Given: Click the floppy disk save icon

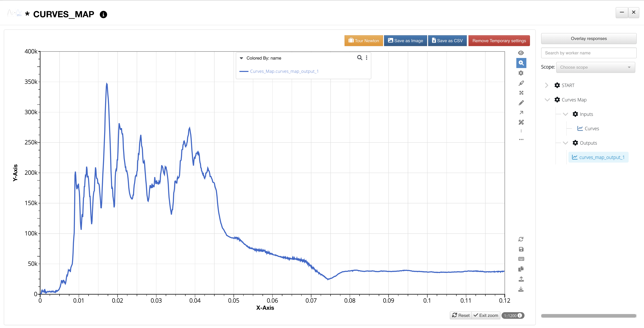Looking at the screenshot, I should click(x=521, y=249).
